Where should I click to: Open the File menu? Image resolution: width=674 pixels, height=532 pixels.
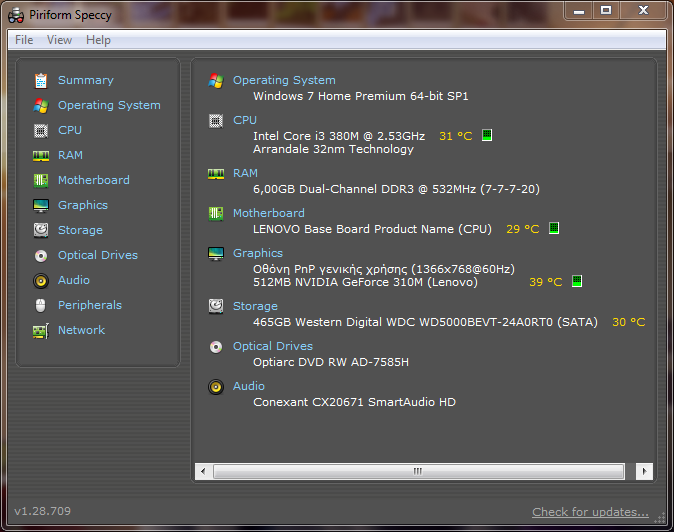pos(24,40)
